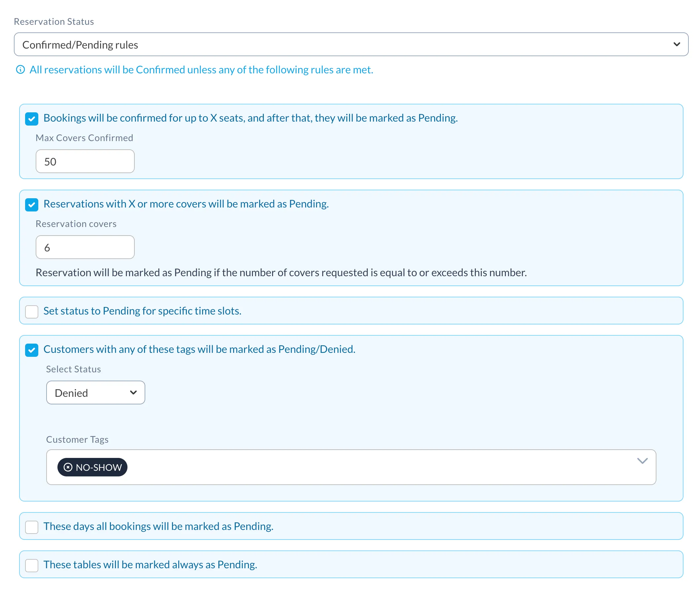The height and width of the screenshot is (598, 700).
Task: Enable These days all bookings marked Pending
Action: point(32,527)
